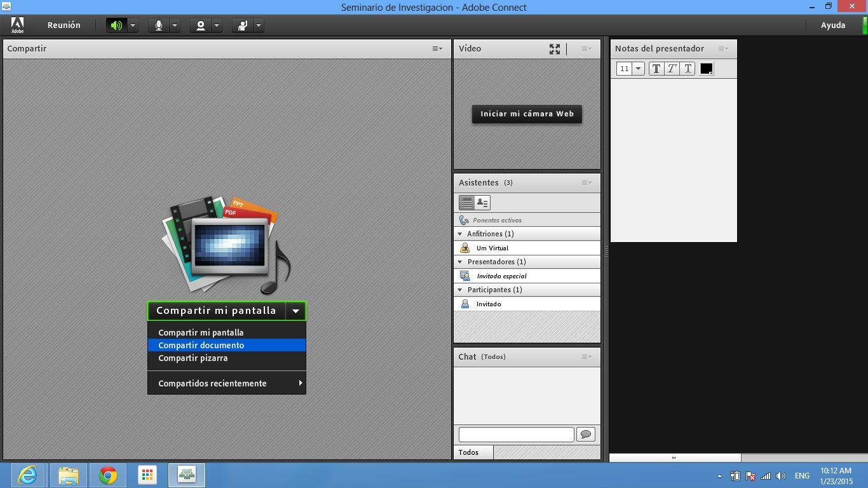This screenshot has height=488, width=868.
Task: Send chat message with speech bubble button
Action: coord(585,435)
